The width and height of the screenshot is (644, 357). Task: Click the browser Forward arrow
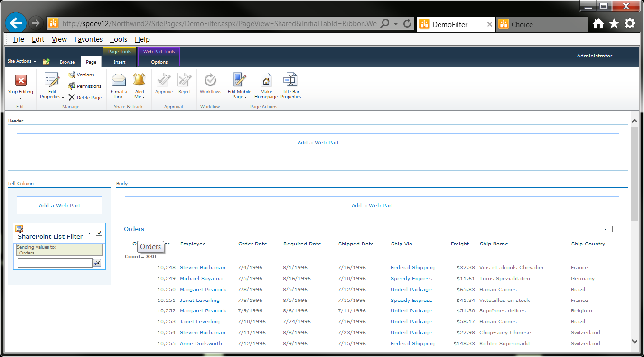(36, 23)
